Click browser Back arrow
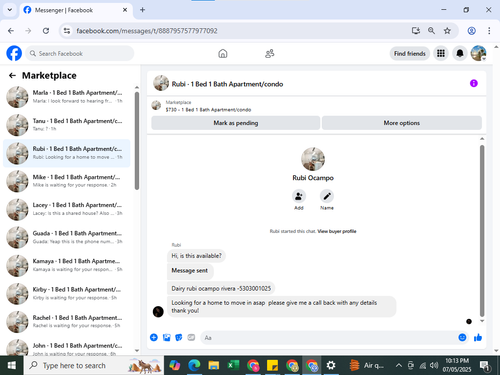The width and height of the screenshot is (500, 375). [x=11, y=31]
